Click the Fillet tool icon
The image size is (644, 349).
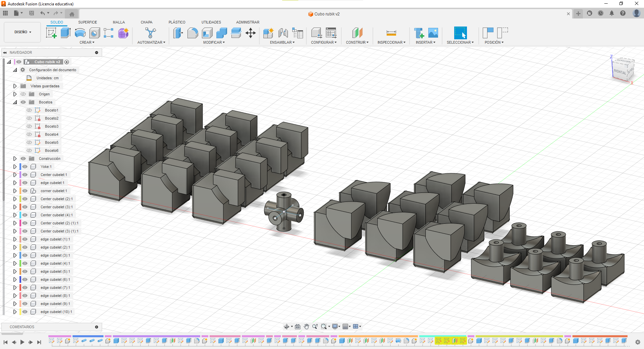[x=192, y=33]
